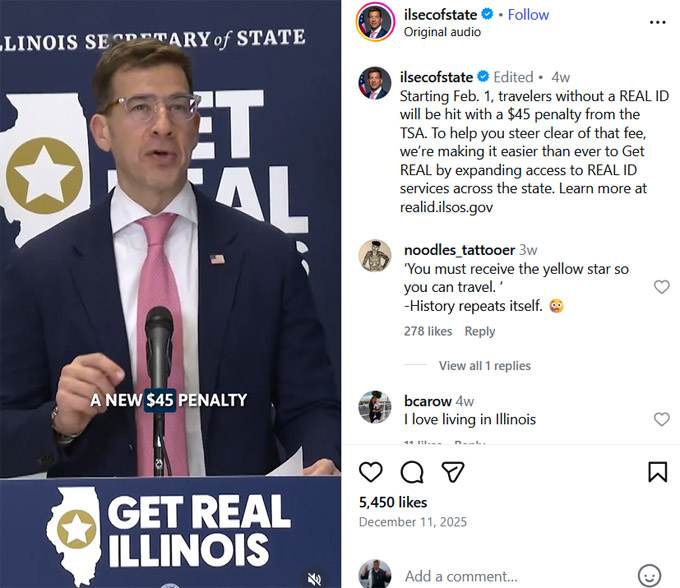This screenshot has width=680, height=588.
Task: Open bcarow's profile avatar
Action: (375, 407)
